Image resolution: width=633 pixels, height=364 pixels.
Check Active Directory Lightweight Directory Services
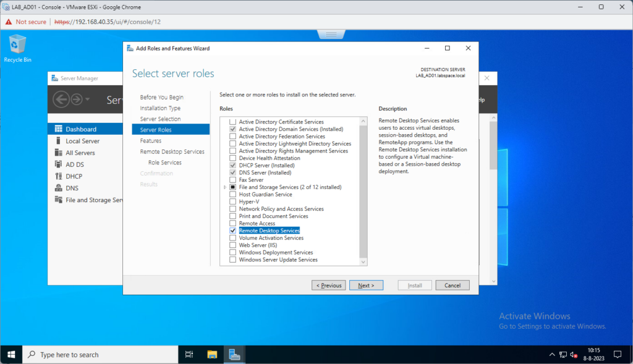pyautogui.click(x=232, y=143)
